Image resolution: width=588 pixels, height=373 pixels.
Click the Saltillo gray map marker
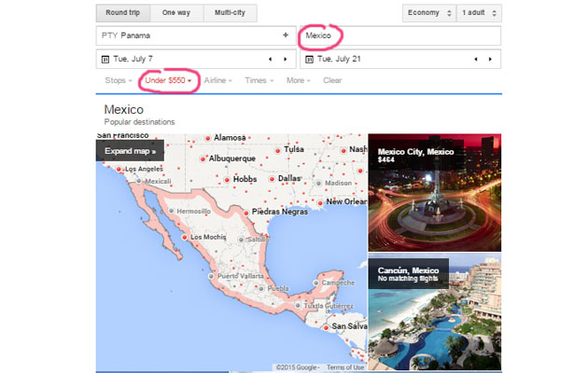click(x=241, y=240)
